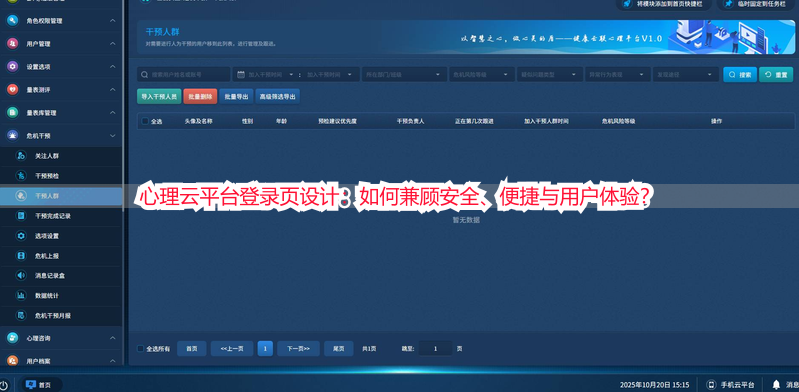Open the 危机上报 menu item

(x=61, y=255)
